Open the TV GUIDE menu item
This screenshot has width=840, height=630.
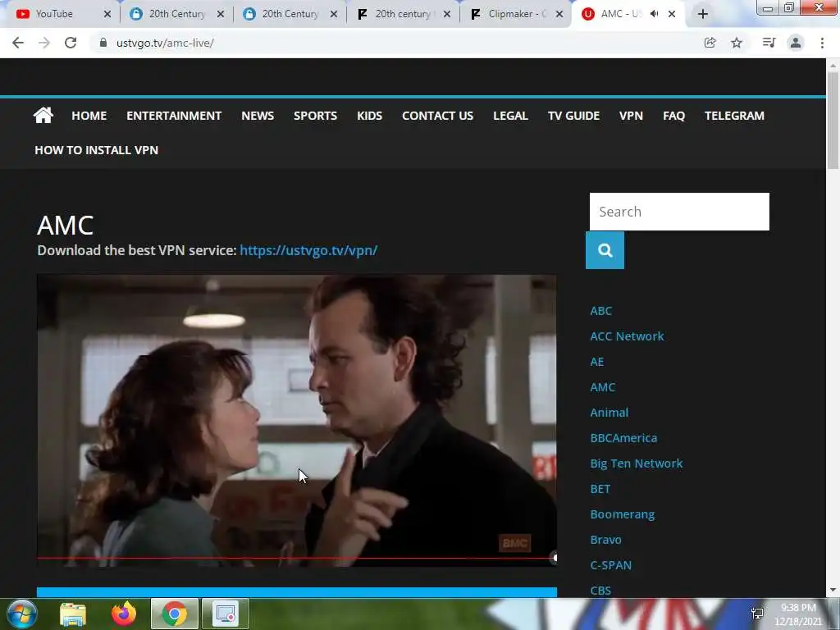point(573,116)
